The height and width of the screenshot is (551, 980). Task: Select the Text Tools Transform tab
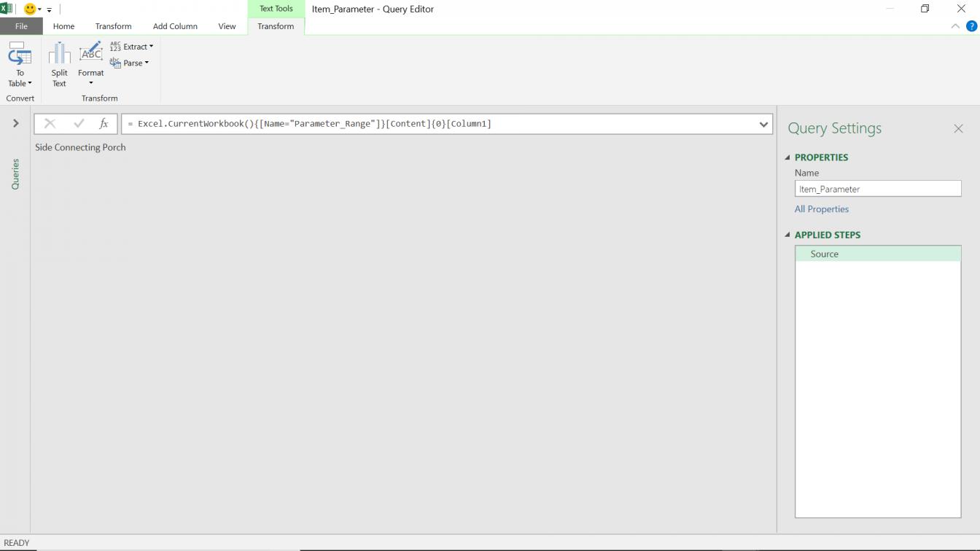click(x=276, y=26)
